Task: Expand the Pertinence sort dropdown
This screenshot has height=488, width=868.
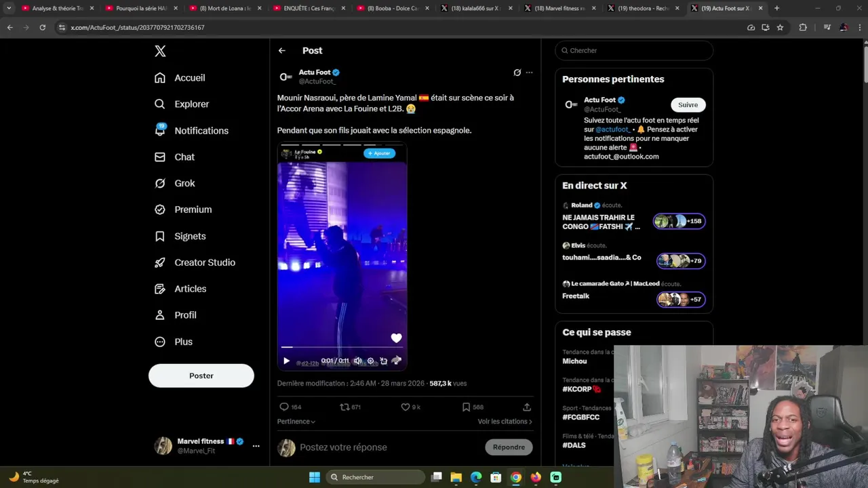Action: tap(296, 422)
